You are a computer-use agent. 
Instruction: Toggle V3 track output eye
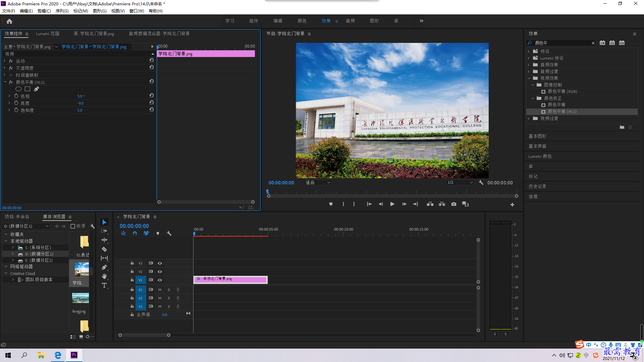click(x=160, y=263)
